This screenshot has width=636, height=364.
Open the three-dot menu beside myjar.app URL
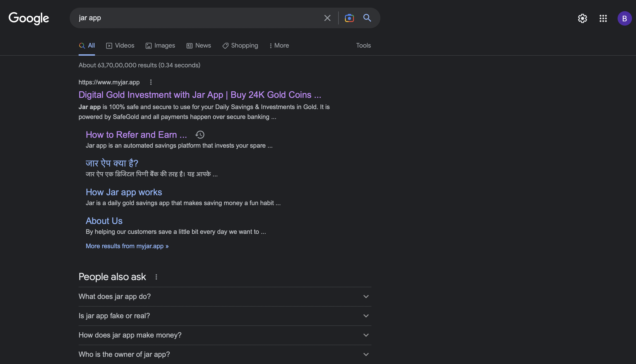pos(151,82)
